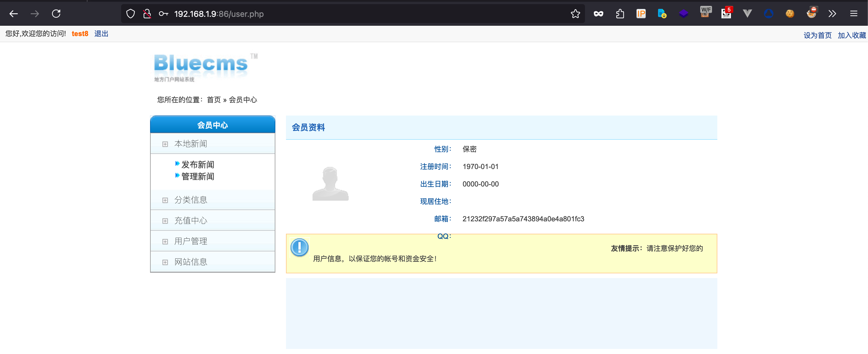Open the orange IP extension icon
Image resolution: width=868 pixels, height=354 pixels.
(x=641, y=14)
